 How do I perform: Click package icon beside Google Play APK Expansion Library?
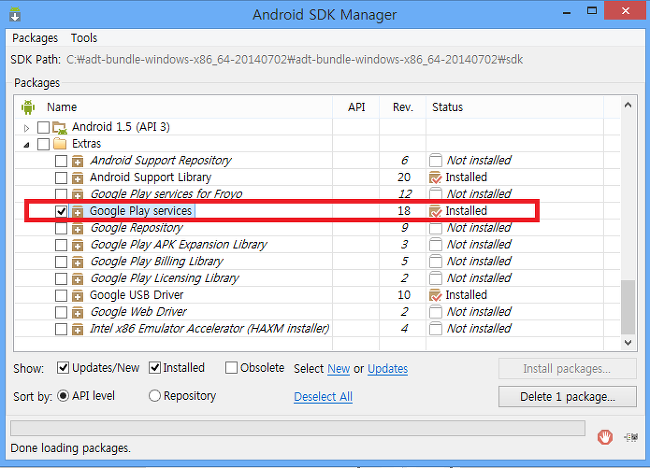click(x=77, y=245)
